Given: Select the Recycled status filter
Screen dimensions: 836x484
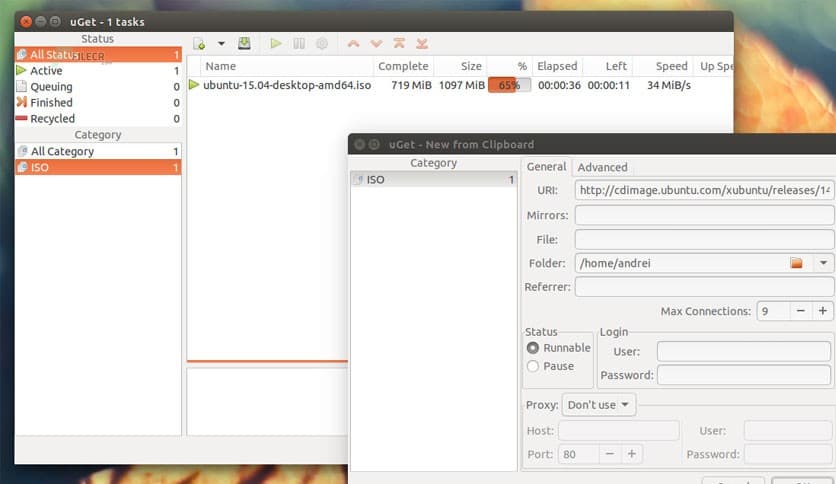Looking at the screenshot, I should 98,118.
